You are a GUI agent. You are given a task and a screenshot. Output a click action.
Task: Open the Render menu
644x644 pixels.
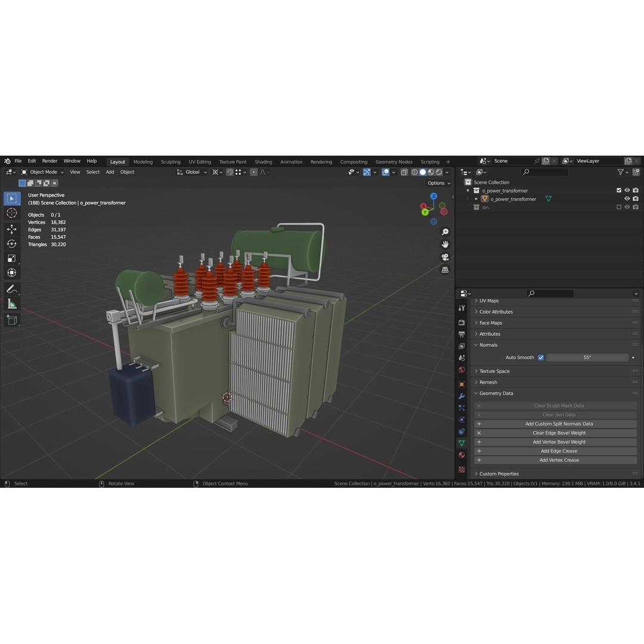(x=49, y=162)
